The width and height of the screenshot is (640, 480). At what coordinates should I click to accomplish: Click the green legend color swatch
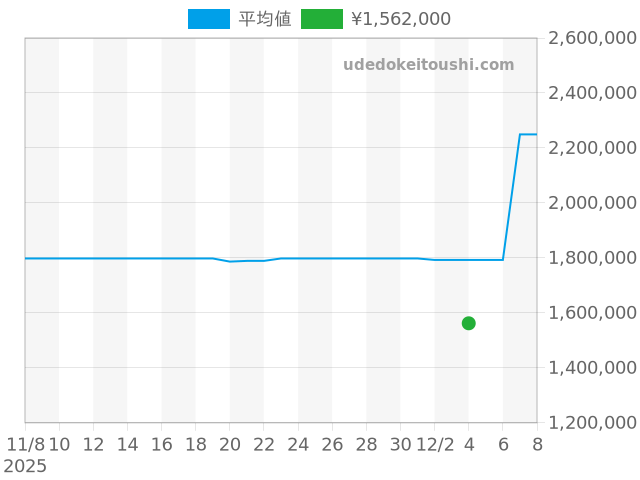pyautogui.click(x=321, y=19)
